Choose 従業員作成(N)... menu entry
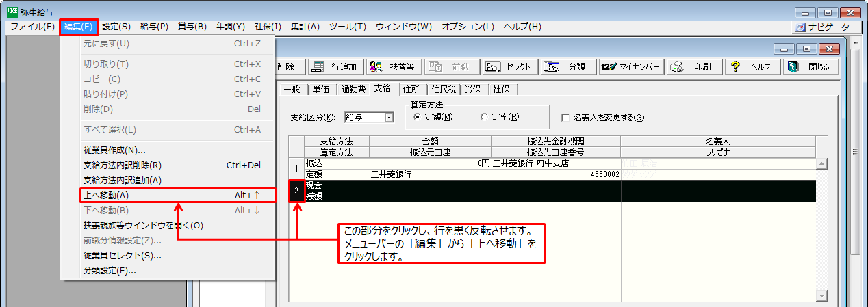The image size is (868, 307). [x=168, y=150]
